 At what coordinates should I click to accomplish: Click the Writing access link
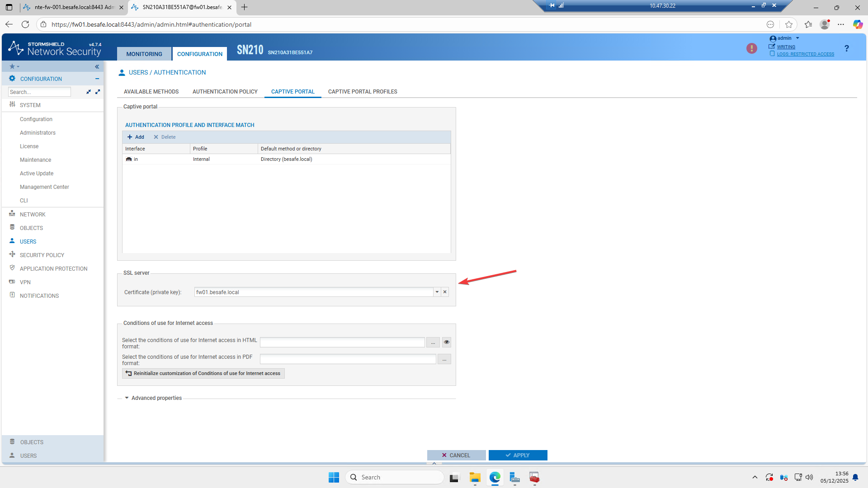pyautogui.click(x=786, y=47)
